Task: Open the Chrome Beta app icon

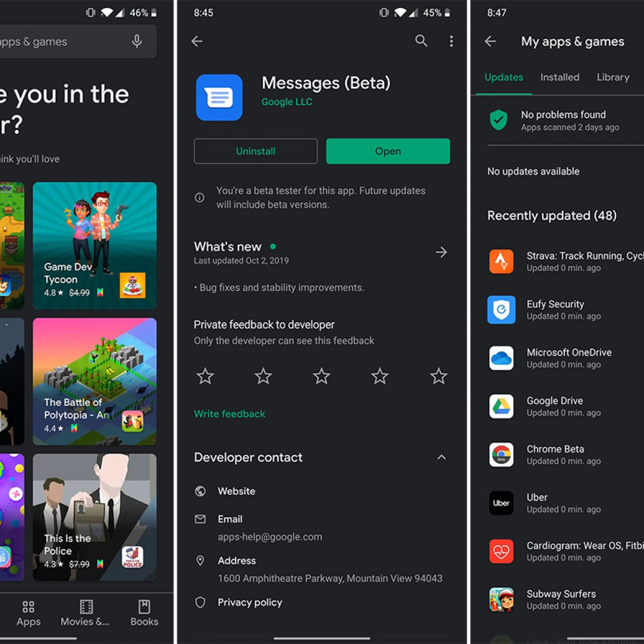Action: pyautogui.click(x=501, y=455)
